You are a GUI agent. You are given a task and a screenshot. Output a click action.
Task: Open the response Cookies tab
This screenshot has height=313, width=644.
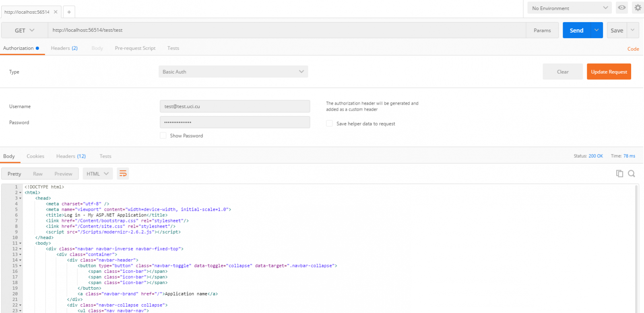[35, 156]
